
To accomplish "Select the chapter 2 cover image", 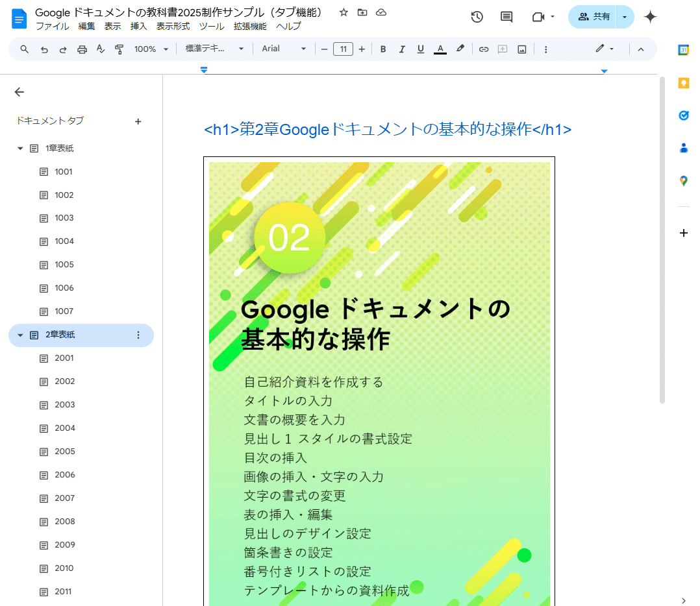I will point(379,382).
